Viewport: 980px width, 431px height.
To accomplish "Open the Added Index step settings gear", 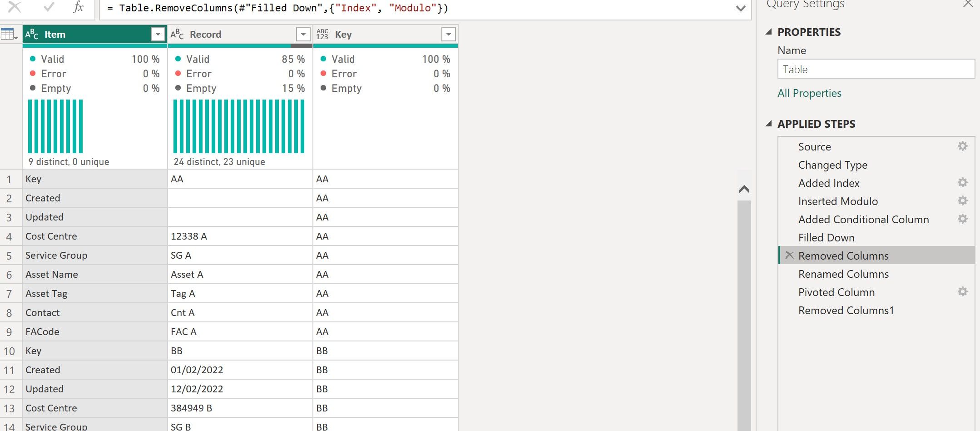I will pyautogui.click(x=962, y=183).
